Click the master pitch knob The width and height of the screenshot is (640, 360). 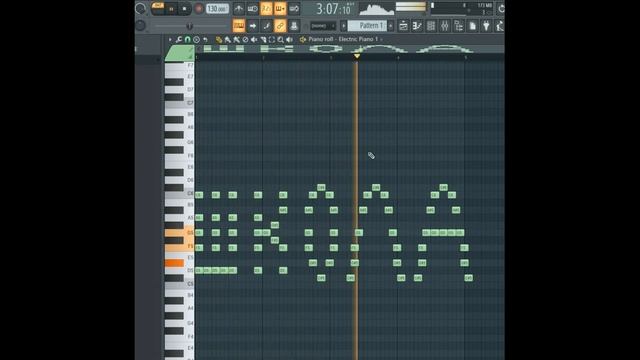[x=141, y=26]
